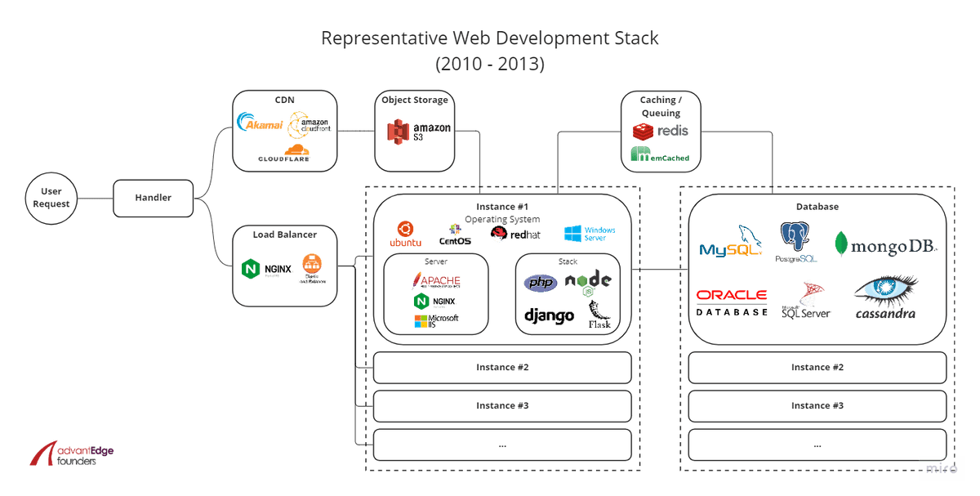Select the PHP logo
Image resolution: width=980 pixels, height=496 pixels.
[541, 283]
